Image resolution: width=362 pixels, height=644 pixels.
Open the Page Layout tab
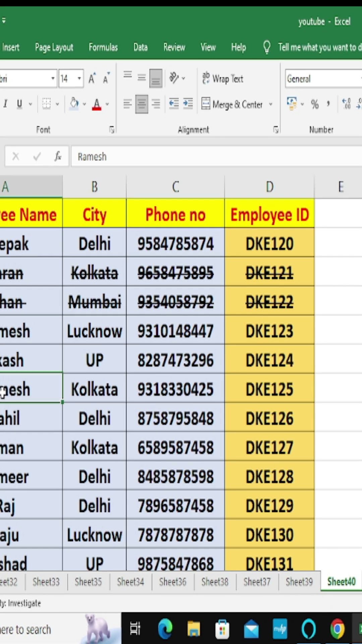pos(54,48)
